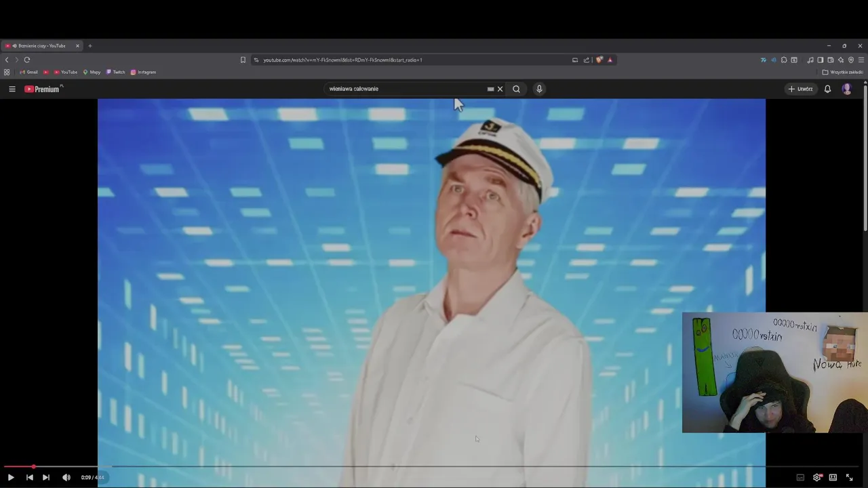868x488 pixels.
Task: Expand Wszystkie zakładki folder
Action: 842,72
